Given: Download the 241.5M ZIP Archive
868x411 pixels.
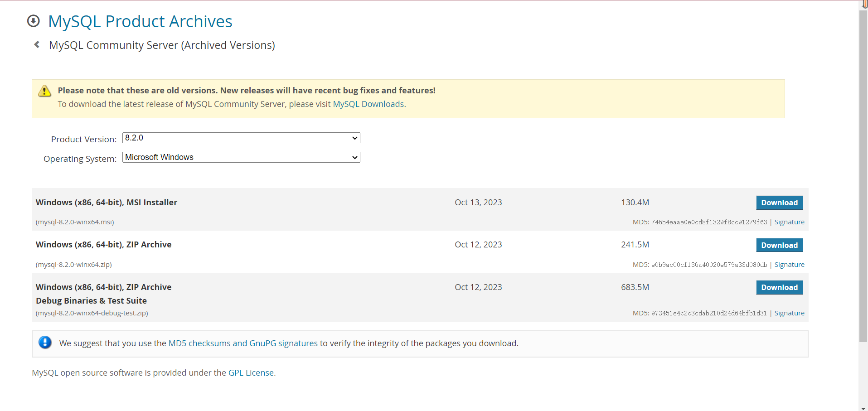Looking at the screenshot, I should pos(779,245).
